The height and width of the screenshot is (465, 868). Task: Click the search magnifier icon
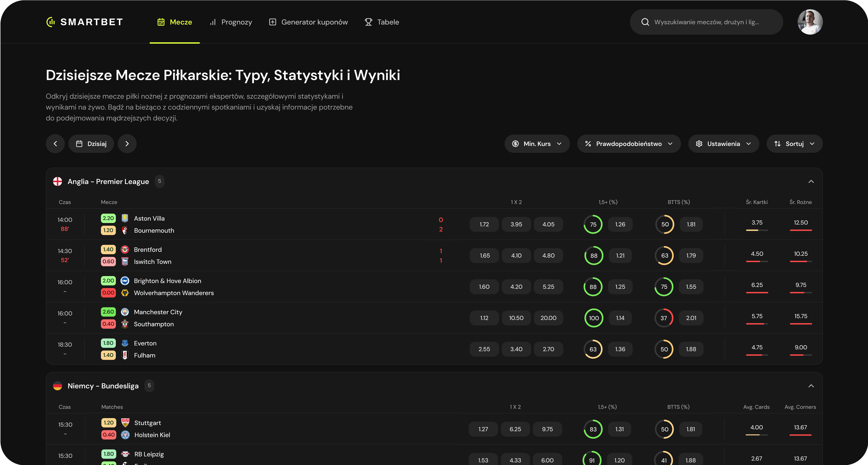point(645,22)
